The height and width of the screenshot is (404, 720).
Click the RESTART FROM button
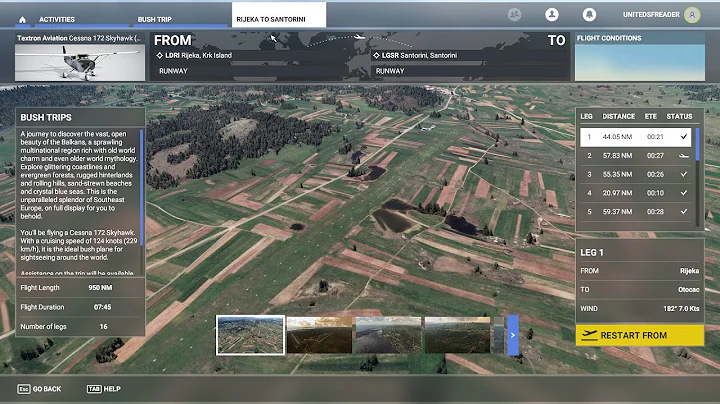640,335
